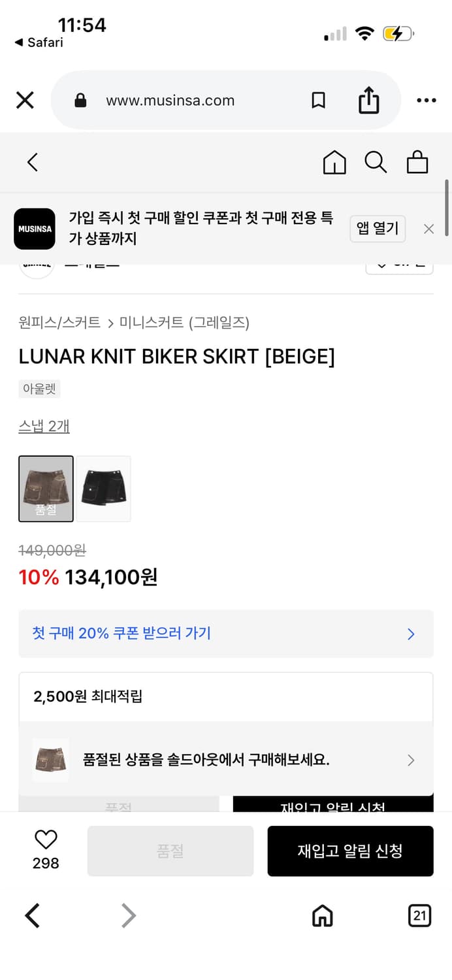
Task: Tap the bookmark icon in address bar
Action: coord(318,101)
